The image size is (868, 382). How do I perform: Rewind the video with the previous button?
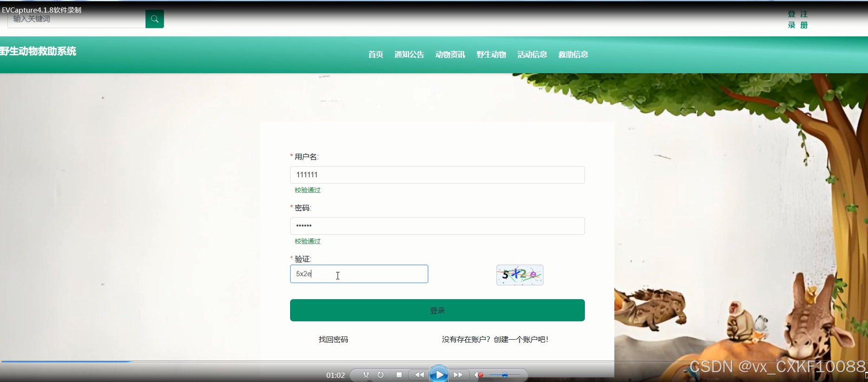coord(419,375)
